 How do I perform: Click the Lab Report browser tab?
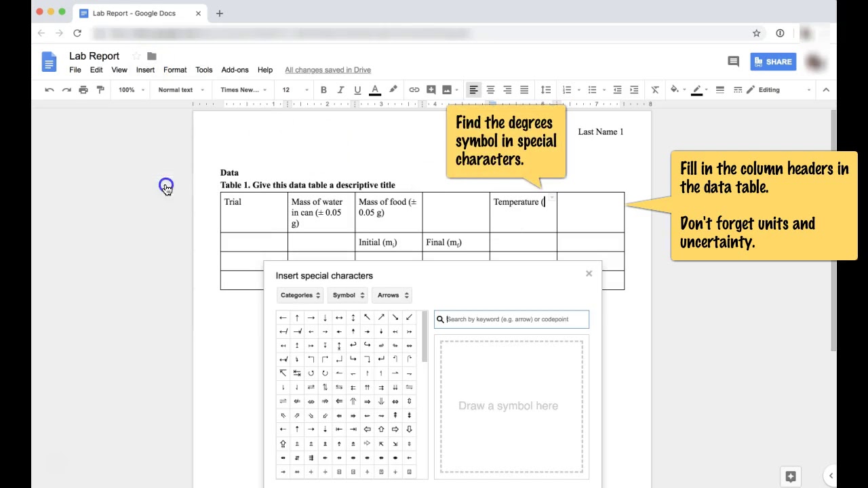click(140, 13)
